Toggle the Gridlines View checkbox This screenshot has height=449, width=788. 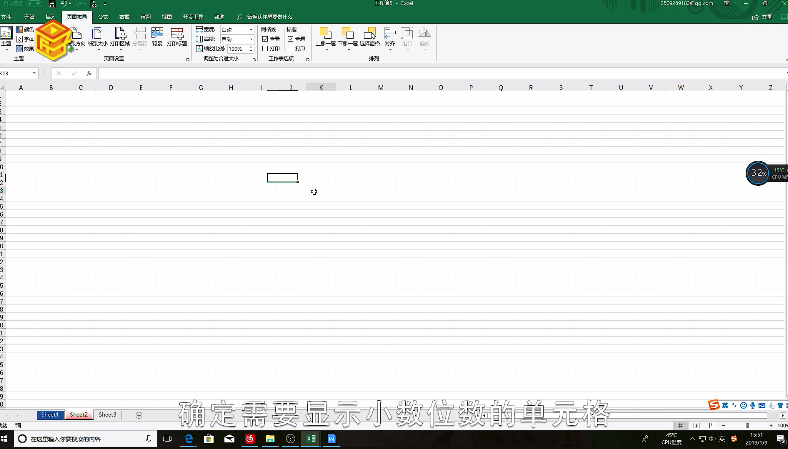point(263,38)
